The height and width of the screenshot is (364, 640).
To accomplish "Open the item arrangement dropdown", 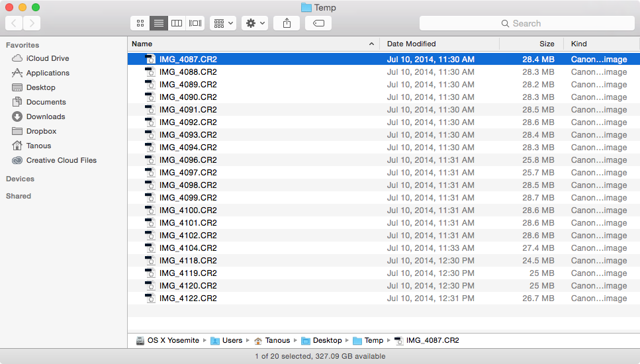I will click(x=223, y=23).
